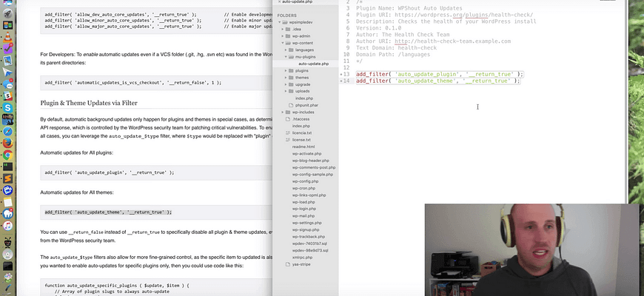
Task: Close the auto-update.php tab
Action: [x=280, y=1]
